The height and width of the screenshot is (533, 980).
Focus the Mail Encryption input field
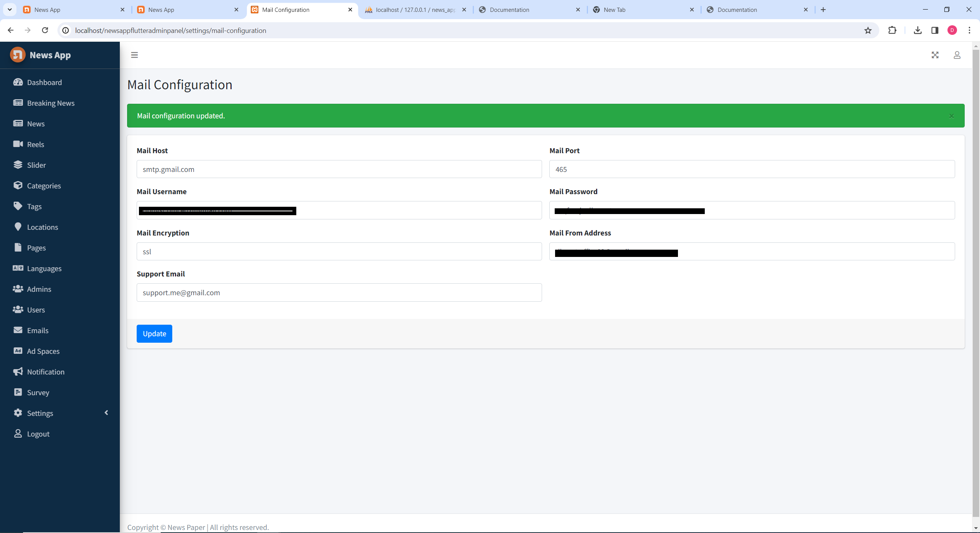(x=339, y=252)
